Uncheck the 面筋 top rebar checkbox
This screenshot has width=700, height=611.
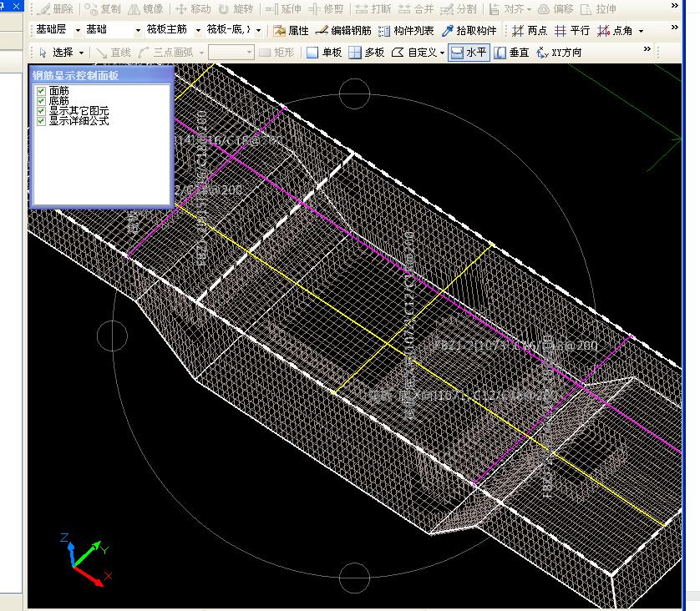tap(41, 91)
